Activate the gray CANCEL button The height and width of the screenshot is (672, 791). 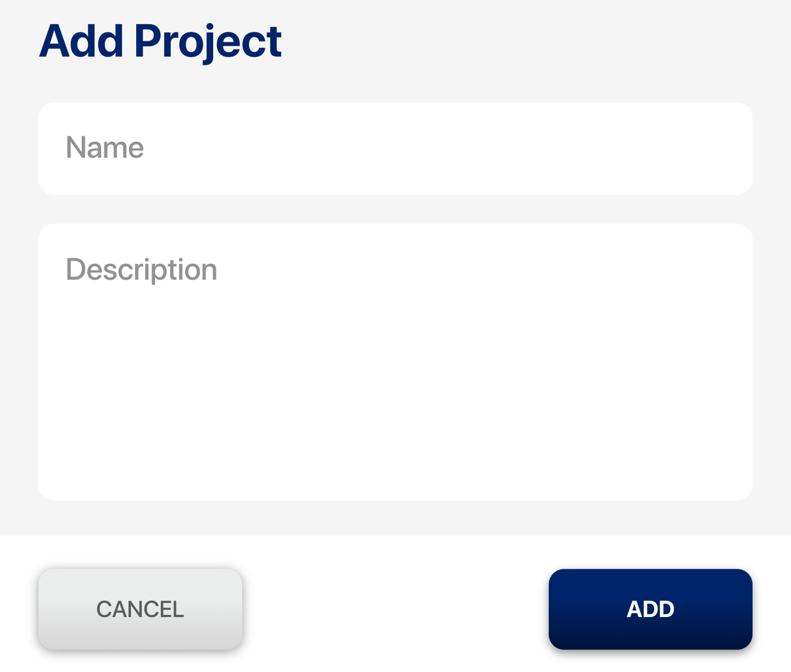[140, 609]
